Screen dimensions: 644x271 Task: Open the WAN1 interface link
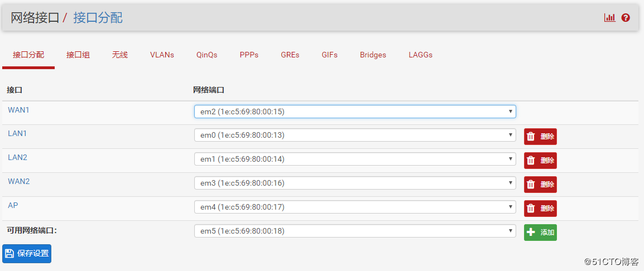tap(18, 110)
